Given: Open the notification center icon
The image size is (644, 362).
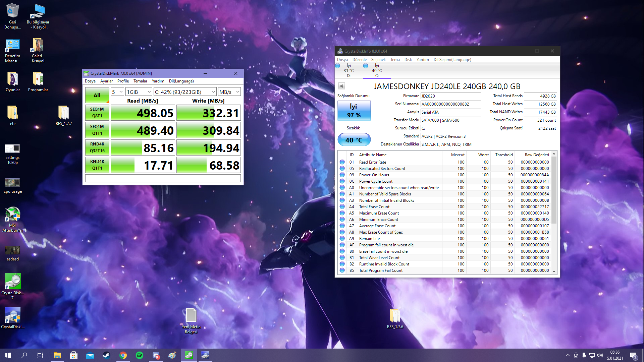Looking at the screenshot, I should tap(634, 355).
